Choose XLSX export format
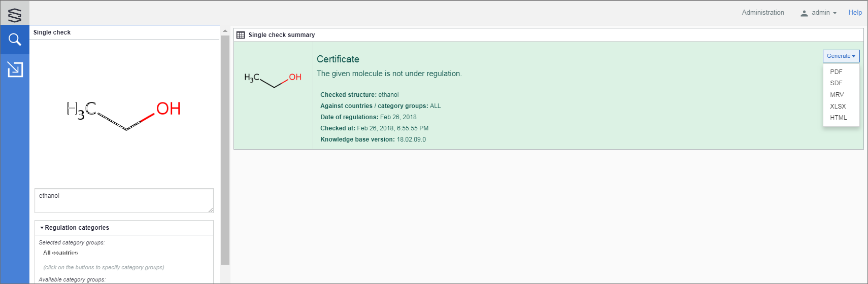Viewport: 868px width, 284px height. coord(838,106)
